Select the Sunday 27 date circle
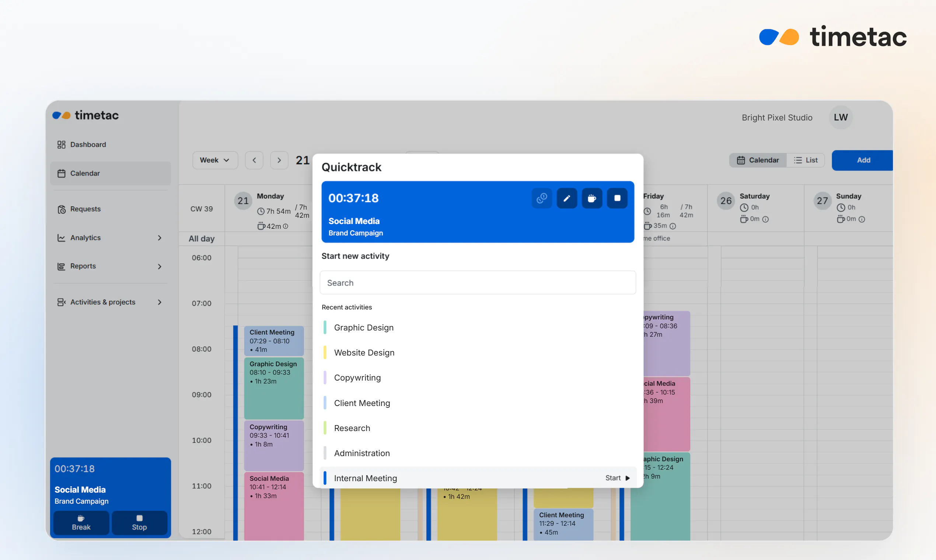The height and width of the screenshot is (560, 936). pyautogui.click(x=822, y=201)
